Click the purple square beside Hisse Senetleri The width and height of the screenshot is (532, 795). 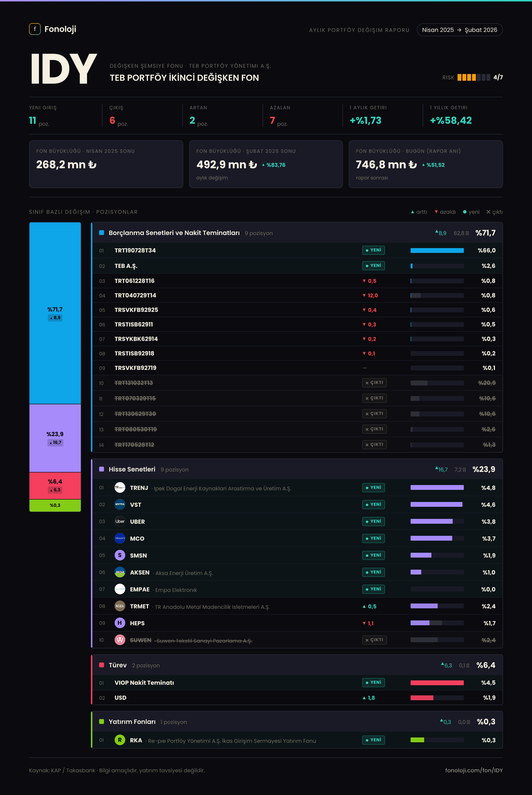[101, 469]
